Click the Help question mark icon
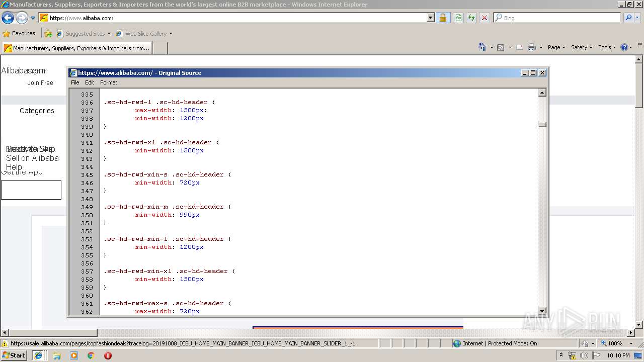644x362 pixels. tap(624, 47)
